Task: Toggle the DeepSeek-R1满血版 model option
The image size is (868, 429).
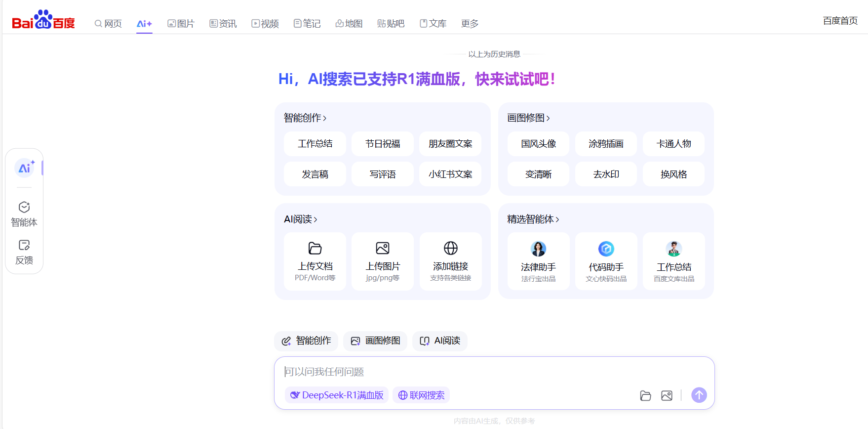Action: [337, 395]
